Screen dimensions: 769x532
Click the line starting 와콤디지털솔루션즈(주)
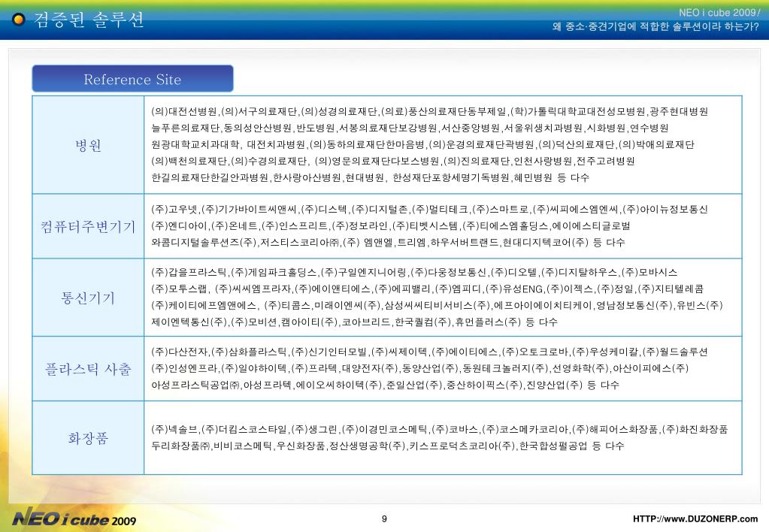388,242
